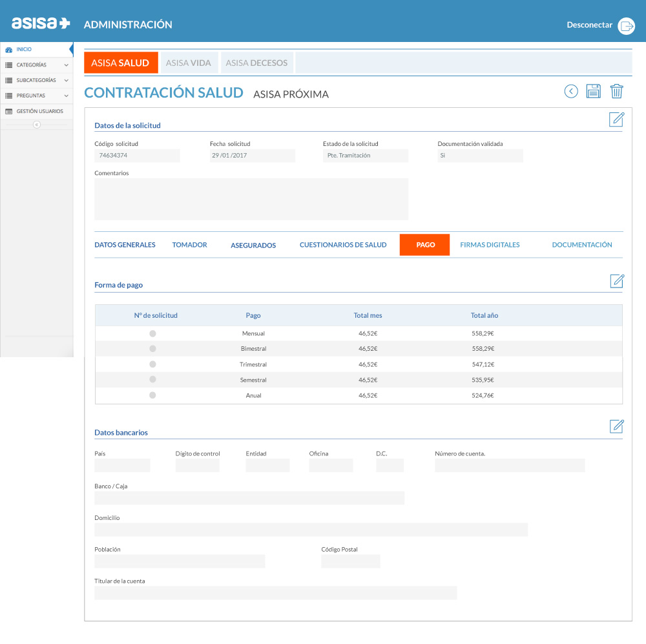Viewport: 646px width, 644px height.
Task: Click edit icon for Datos bancarios
Action: point(617,426)
